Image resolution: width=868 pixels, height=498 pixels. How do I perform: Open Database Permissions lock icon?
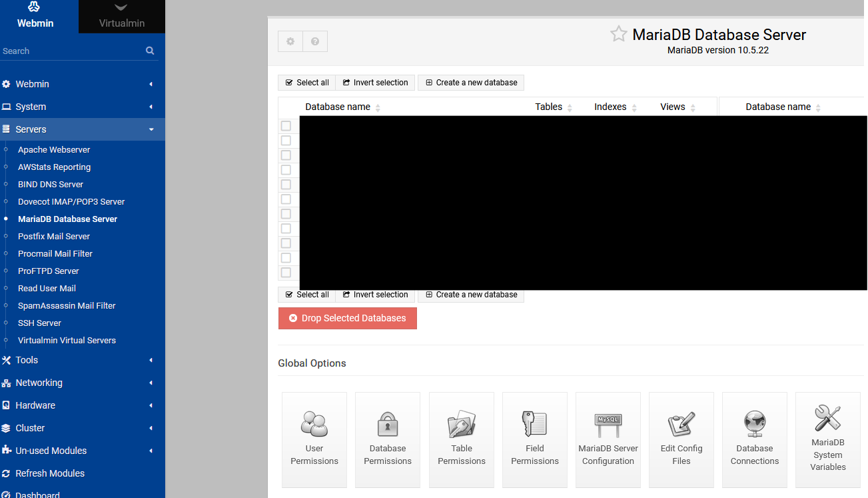click(x=388, y=424)
